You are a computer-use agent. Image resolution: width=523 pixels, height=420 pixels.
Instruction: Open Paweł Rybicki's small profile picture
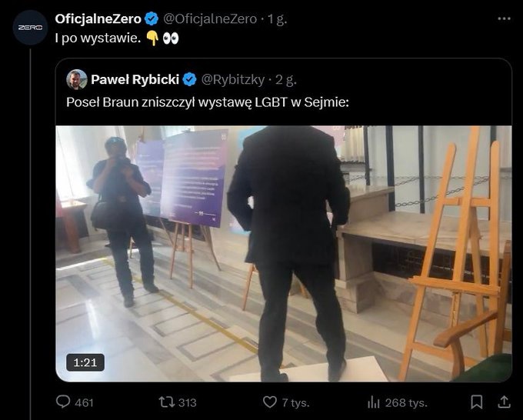click(77, 78)
